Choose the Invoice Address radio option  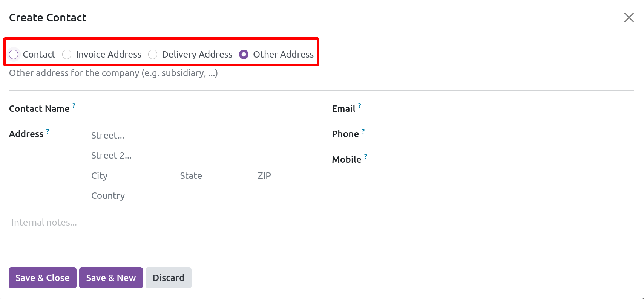67,55
